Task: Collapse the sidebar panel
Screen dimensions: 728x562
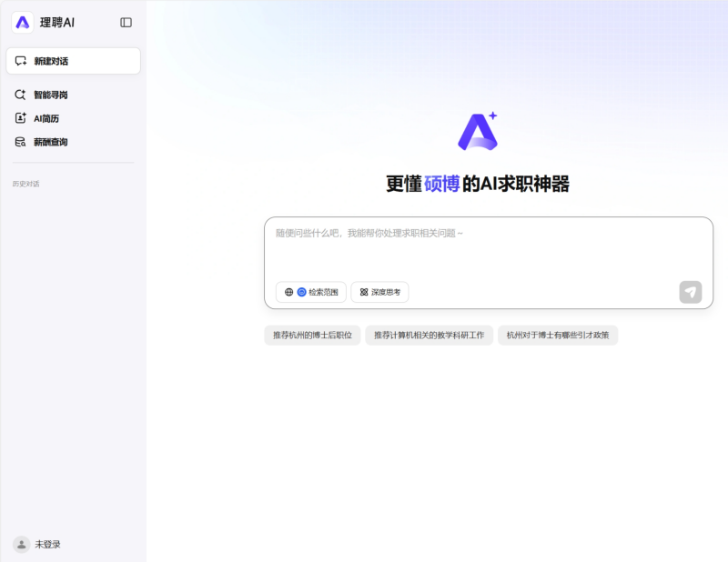Action: tap(127, 22)
